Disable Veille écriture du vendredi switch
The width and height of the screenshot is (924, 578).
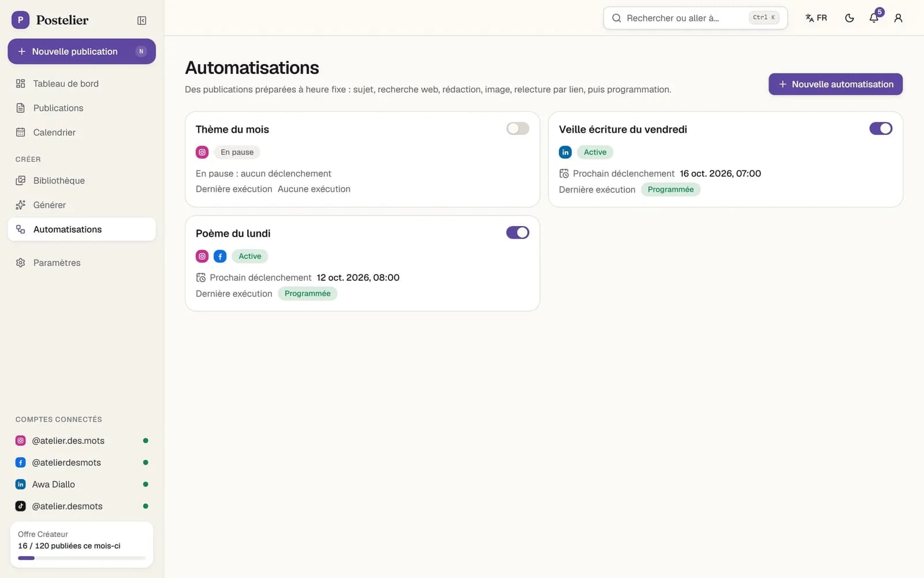pos(881,128)
